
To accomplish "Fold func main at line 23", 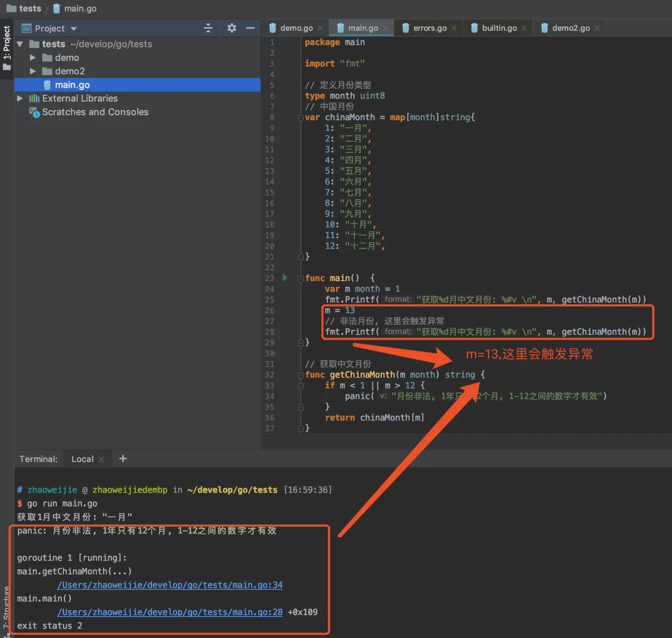I will coord(301,278).
